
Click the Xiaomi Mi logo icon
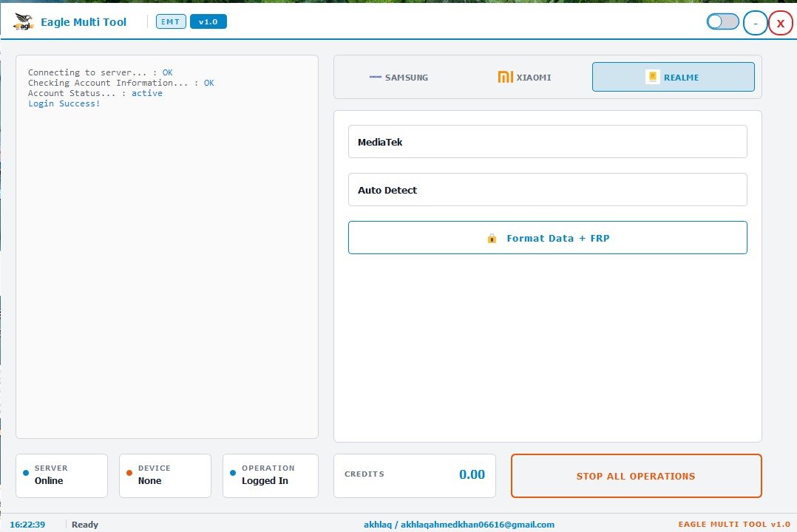click(x=505, y=78)
